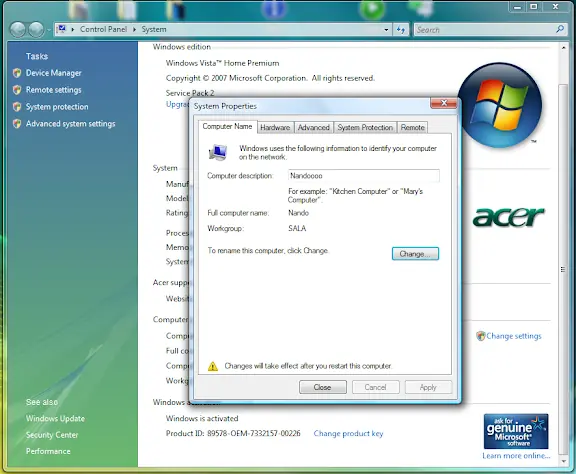Open System protection task link

pos(57,107)
